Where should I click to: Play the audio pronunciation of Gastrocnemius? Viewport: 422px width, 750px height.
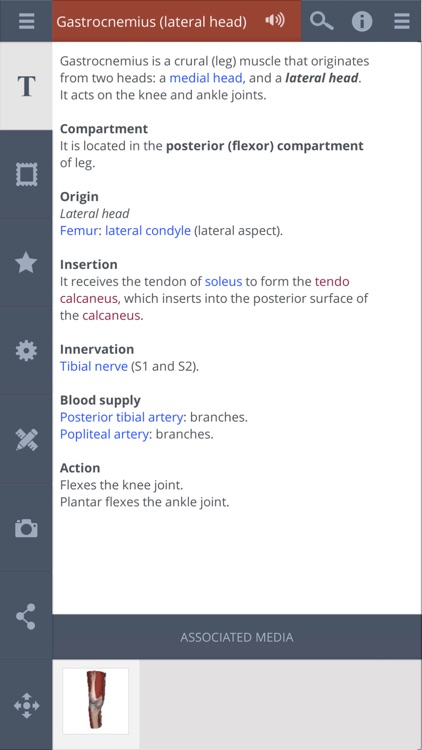(x=275, y=21)
